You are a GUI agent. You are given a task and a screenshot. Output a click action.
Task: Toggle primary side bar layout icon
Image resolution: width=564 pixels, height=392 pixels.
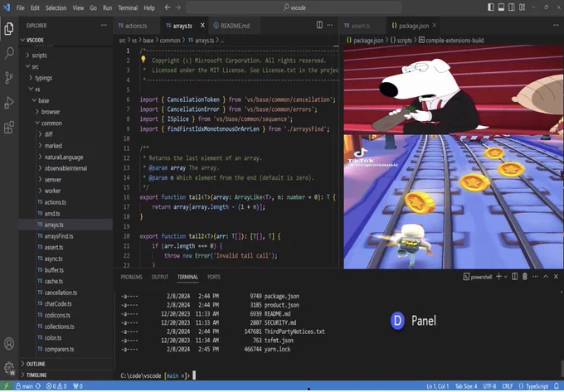(x=491, y=7)
